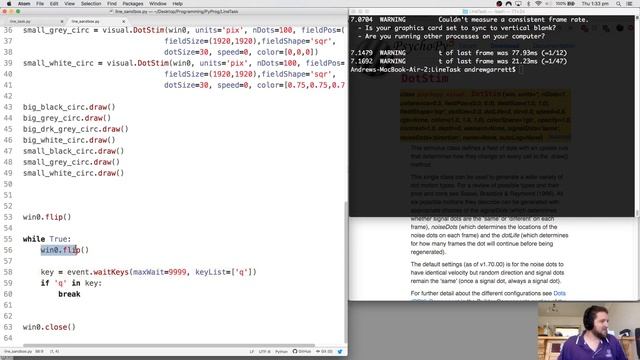Click line number 64 in the gutter
The height and width of the screenshot is (360, 640).
[8, 338]
